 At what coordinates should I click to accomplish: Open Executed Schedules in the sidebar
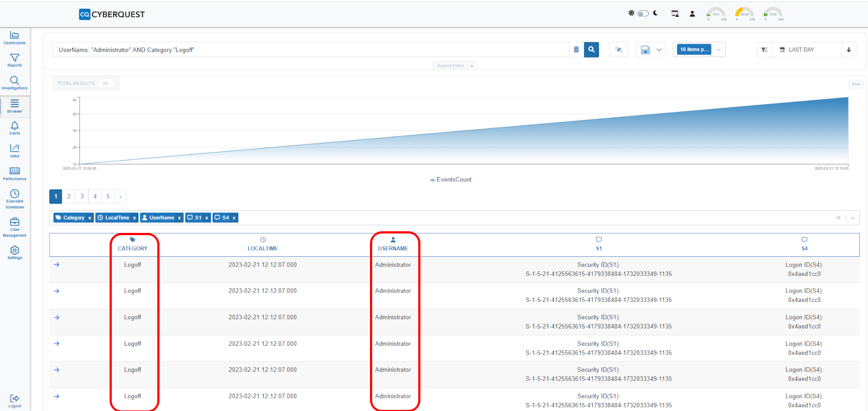15,199
